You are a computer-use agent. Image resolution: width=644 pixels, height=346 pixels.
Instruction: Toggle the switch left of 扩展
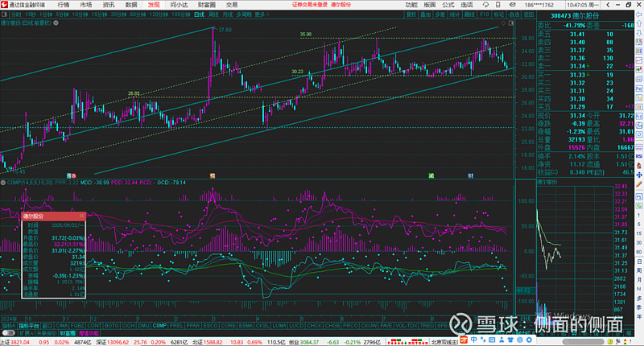point(8,333)
